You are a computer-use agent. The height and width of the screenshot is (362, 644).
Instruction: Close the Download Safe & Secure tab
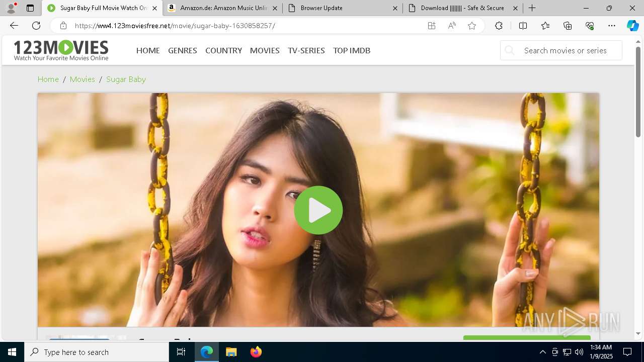(515, 8)
